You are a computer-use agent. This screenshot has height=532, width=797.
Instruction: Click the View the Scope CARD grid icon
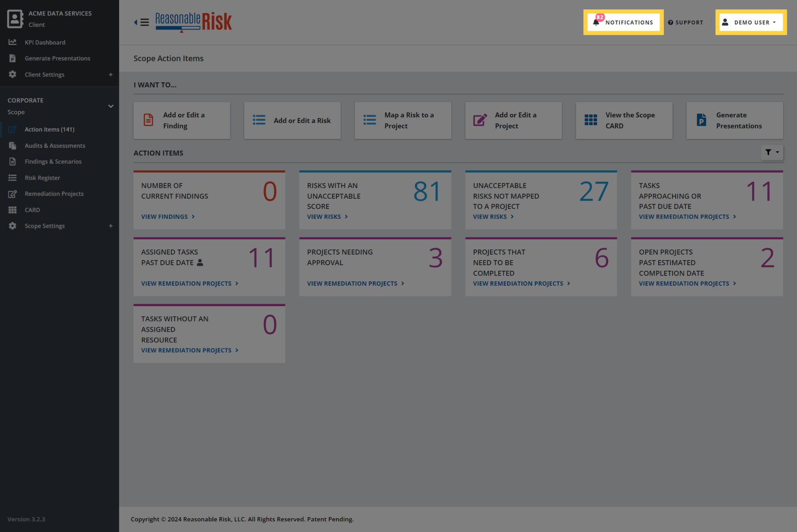[591, 120]
